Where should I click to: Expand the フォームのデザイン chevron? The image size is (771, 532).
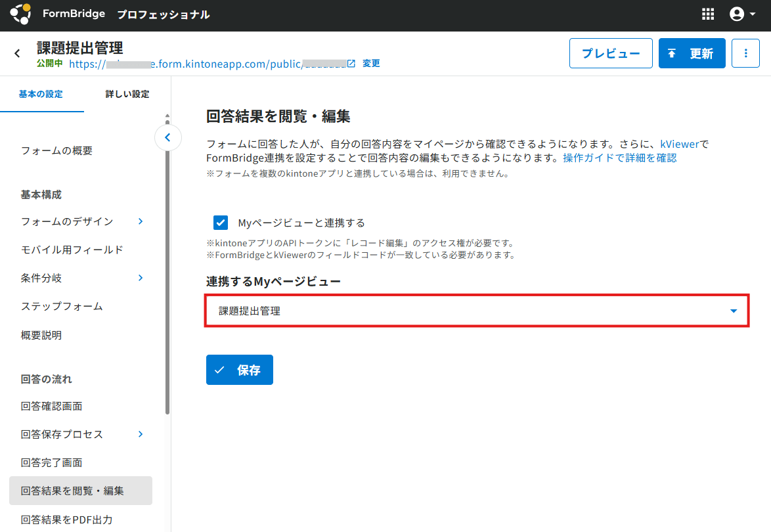tap(141, 221)
